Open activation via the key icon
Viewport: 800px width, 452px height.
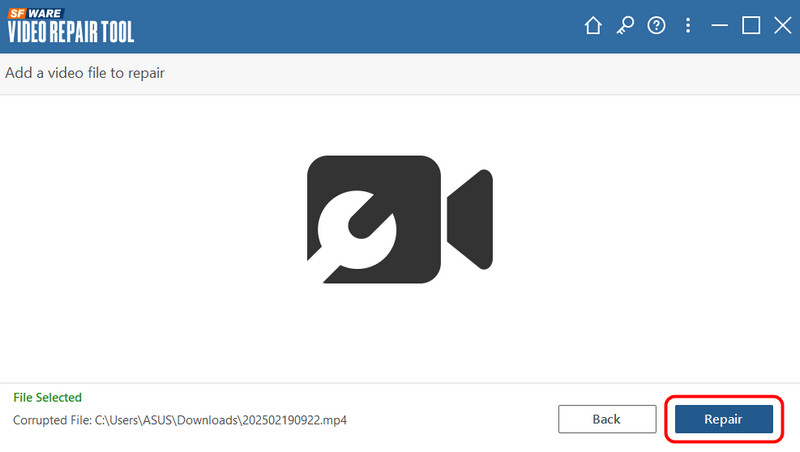pos(625,27)
